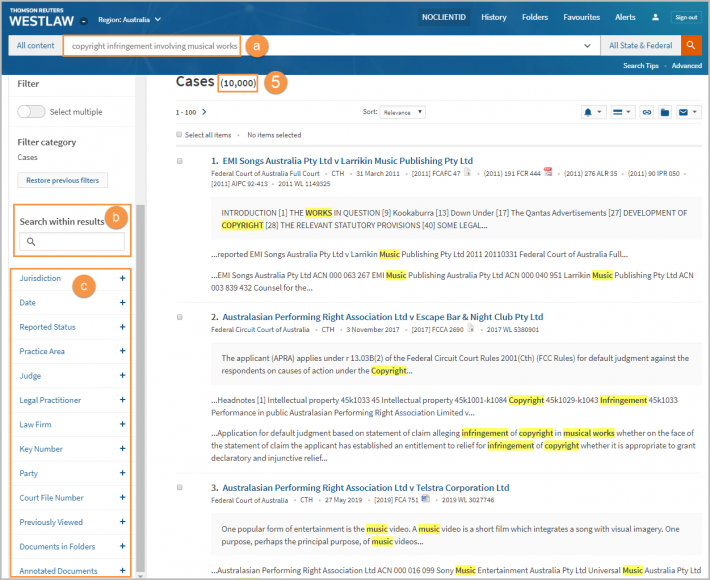This screenshot has width=710, height=580.
Task: Save to folder using the folder icon
Action: tap(665, 112)
